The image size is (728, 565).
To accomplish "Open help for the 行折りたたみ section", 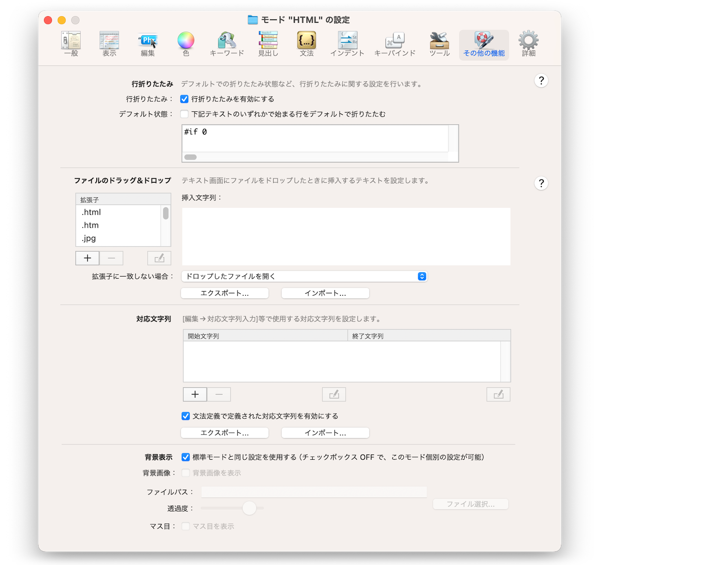I will 541,80.
